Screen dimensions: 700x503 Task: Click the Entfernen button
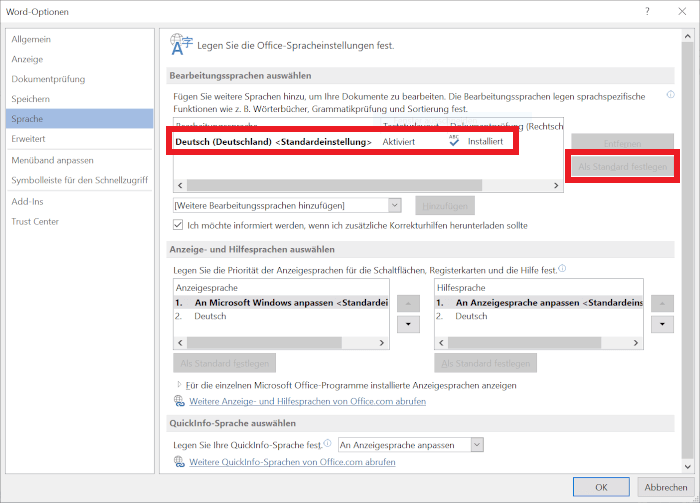[622, 143]
